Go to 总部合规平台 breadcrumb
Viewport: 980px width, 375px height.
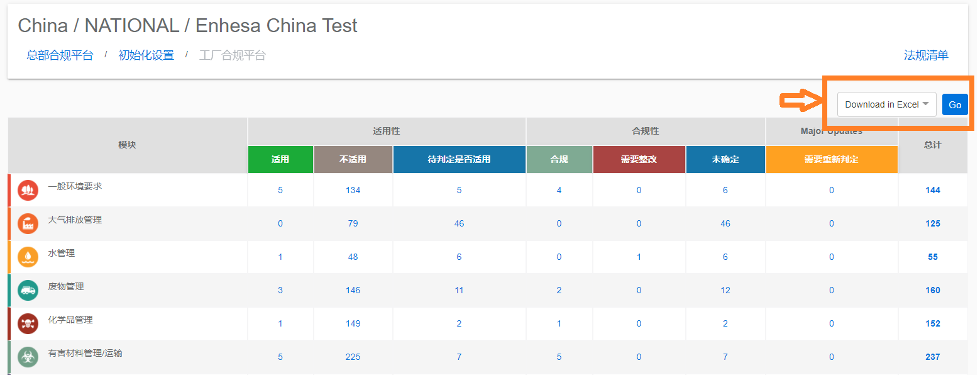60,55
